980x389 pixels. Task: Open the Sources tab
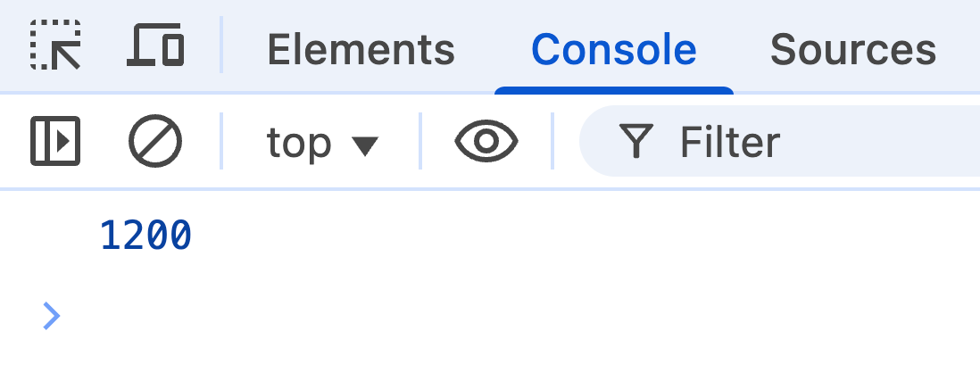[x=852, y=50]
